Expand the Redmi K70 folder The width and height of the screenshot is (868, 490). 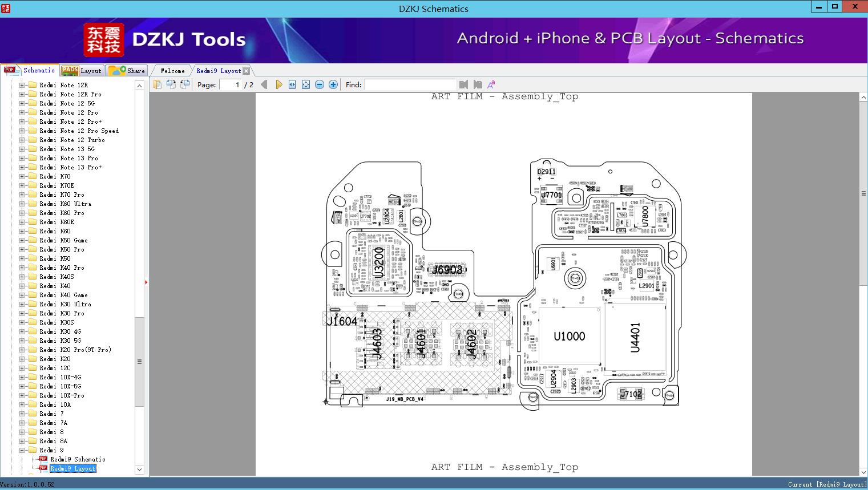(x=22, y=176)
